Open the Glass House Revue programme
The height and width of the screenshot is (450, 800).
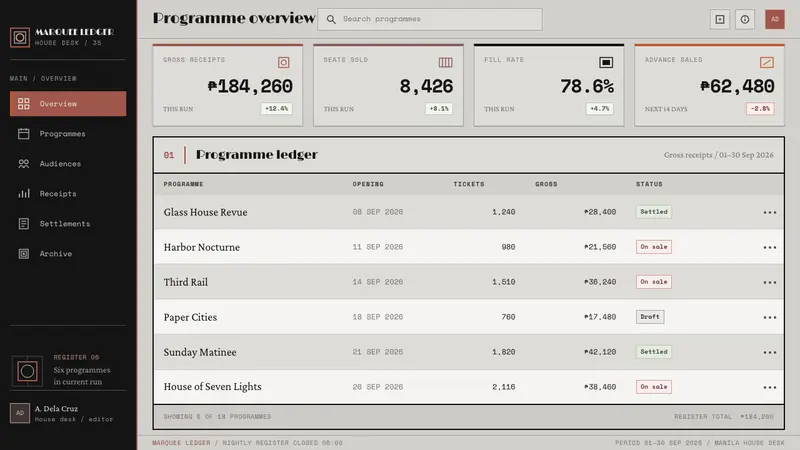coord(205,212)
